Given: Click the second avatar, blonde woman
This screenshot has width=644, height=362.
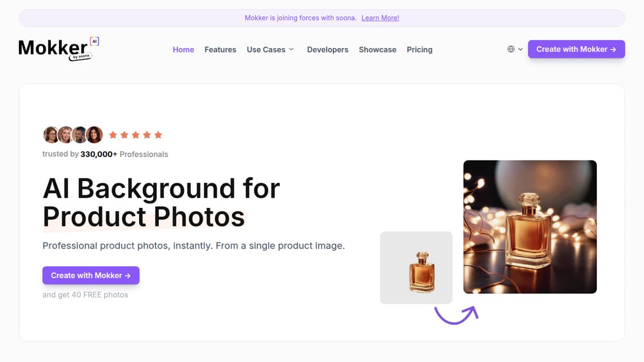Looking at the screenshot, I should (65, 135).
